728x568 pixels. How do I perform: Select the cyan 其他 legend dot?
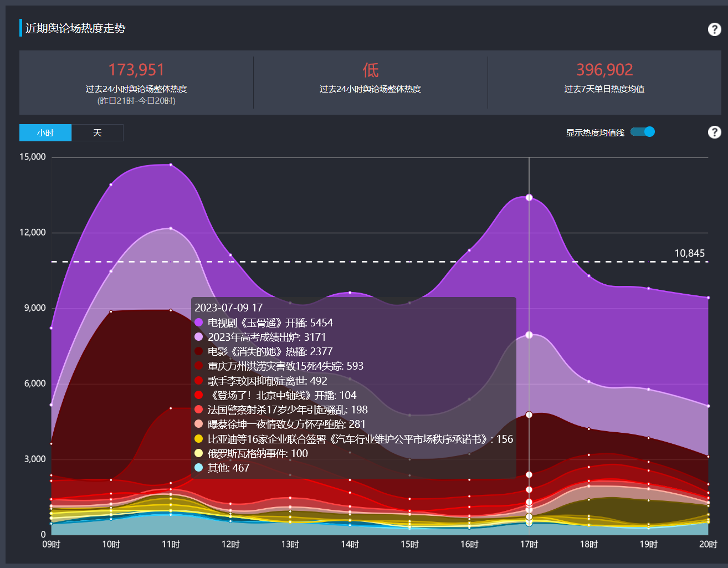point(199,467)
